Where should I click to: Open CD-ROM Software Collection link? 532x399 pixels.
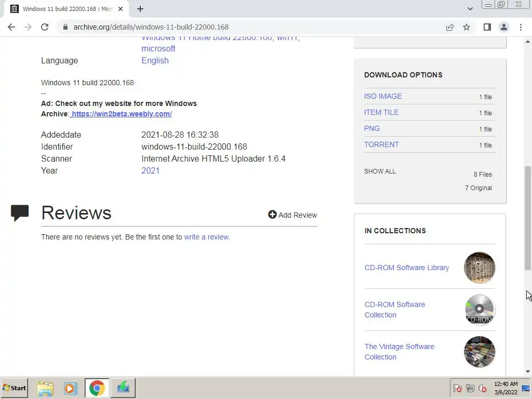(x=395, y=310)
